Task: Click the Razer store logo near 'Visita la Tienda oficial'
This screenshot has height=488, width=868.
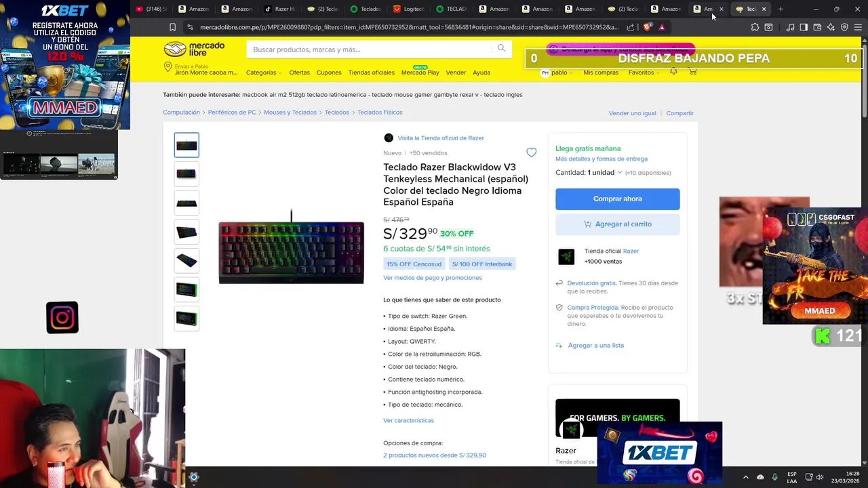Action: click(x=389, y=138)
